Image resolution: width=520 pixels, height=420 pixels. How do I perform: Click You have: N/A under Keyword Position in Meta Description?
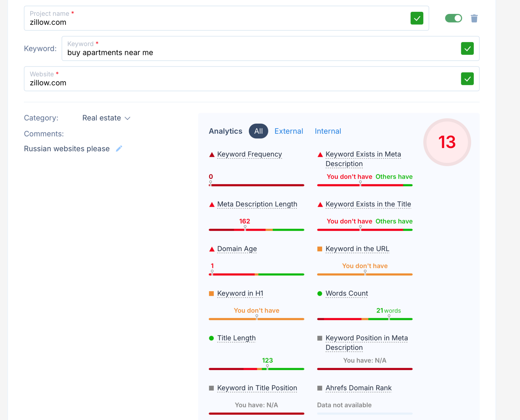[365, 360]
